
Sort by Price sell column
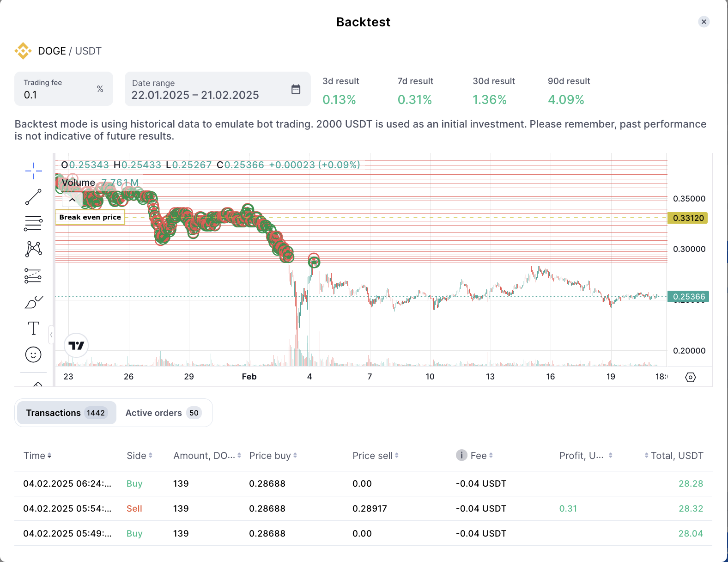coord(375,456)
